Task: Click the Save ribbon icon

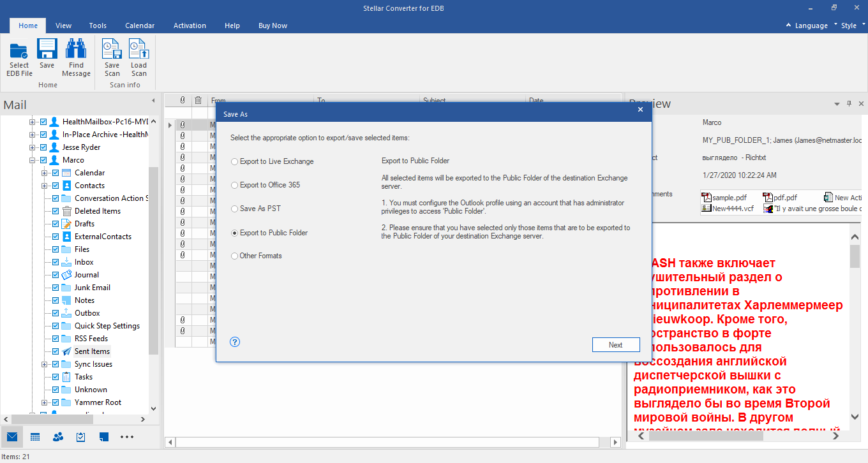Action: pos(47,49)
